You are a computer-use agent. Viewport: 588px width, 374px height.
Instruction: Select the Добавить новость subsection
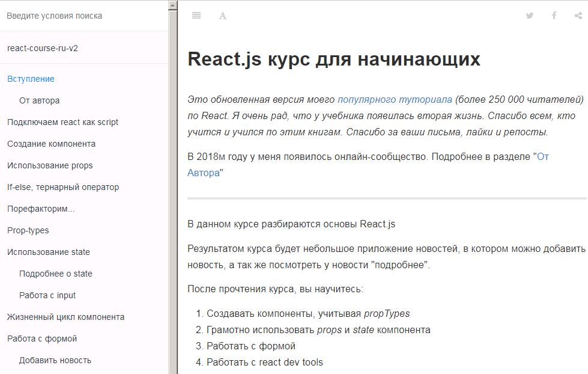(55, 361)
